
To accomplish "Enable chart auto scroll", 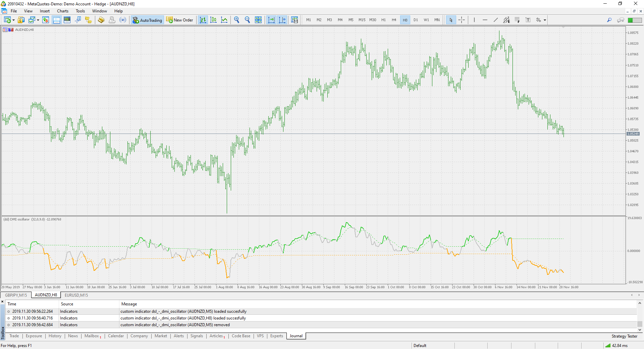I will point(271,20).
